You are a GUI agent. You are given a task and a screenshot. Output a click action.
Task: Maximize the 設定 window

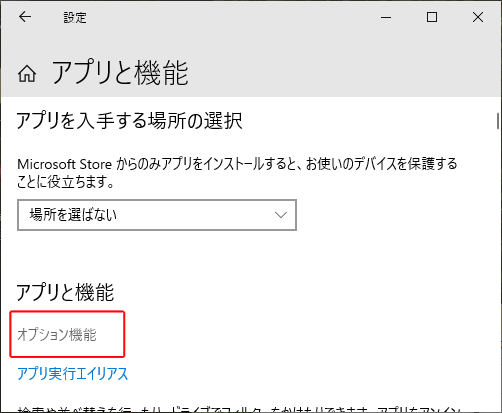pos(432,17)
